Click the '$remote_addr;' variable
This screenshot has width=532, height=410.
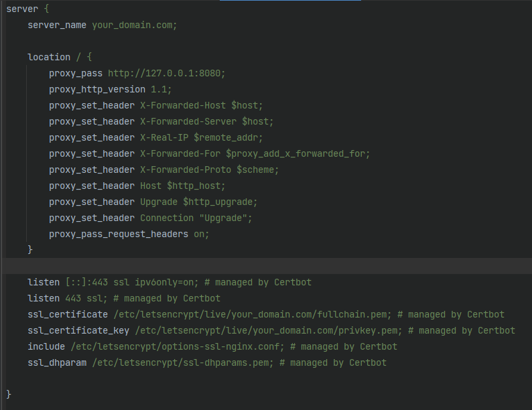(x=228, y=138)
